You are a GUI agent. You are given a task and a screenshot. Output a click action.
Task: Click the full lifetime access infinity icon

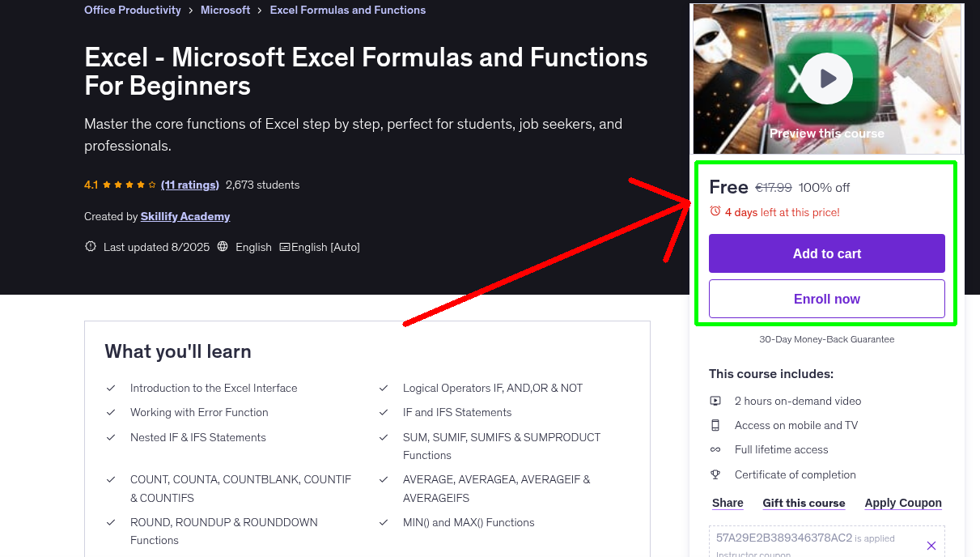(x=715, y=449)
